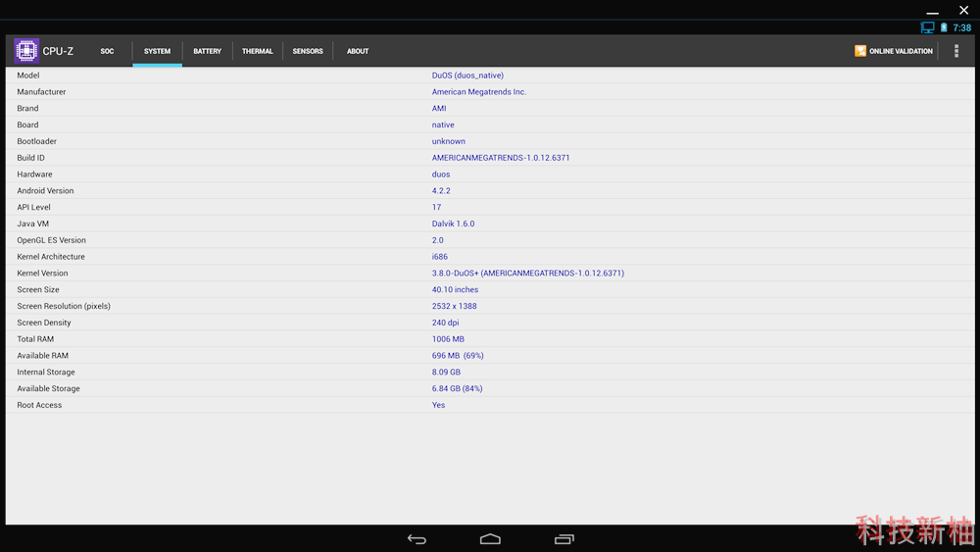
Task: Click the 2532 x 1388 resolution value
Action: [455, 306]
